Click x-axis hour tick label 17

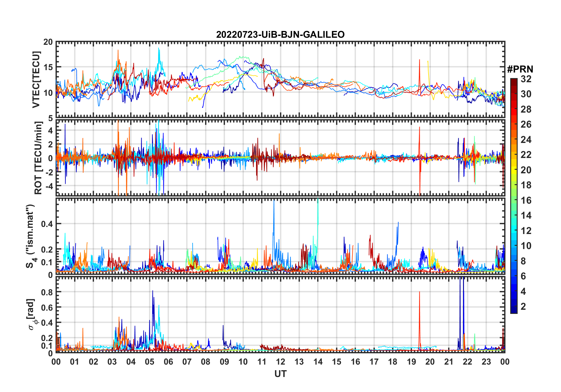tap(374, 362)
